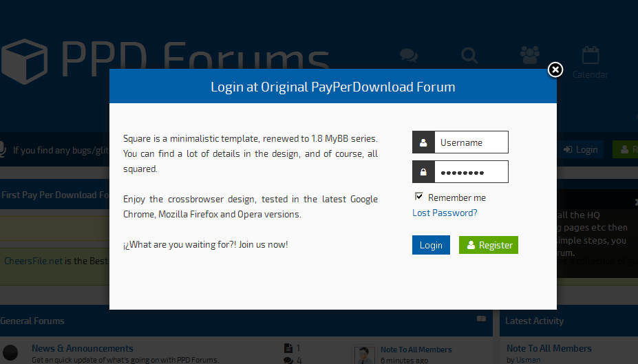Collapse the General Forums category
The image size is (638, 364).
click(x=481, y=319)
